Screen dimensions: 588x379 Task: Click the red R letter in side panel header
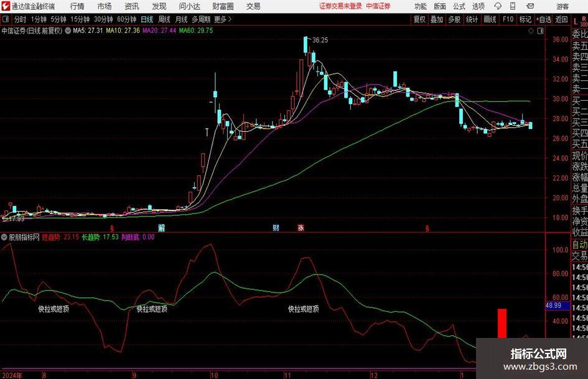coord(584,19)
